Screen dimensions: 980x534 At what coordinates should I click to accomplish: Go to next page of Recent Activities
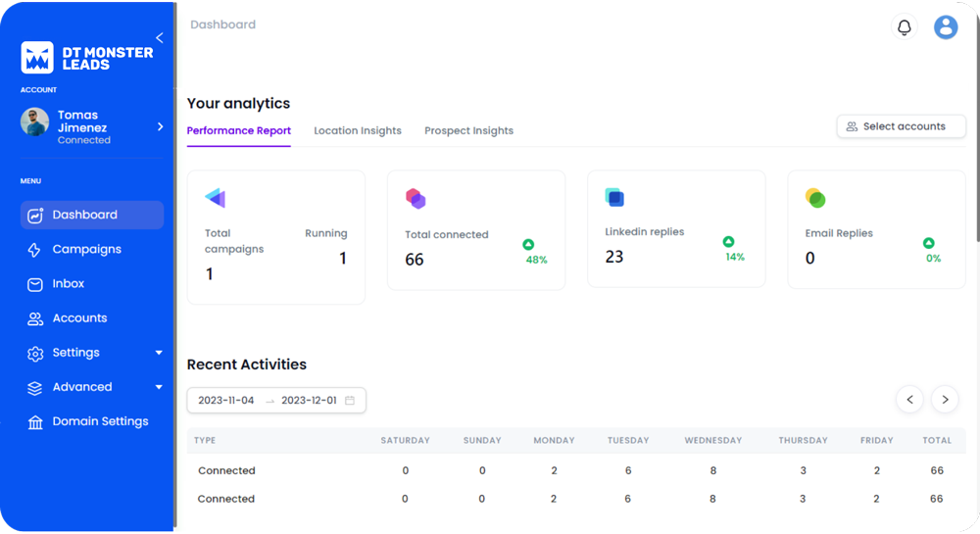(945, 399)
